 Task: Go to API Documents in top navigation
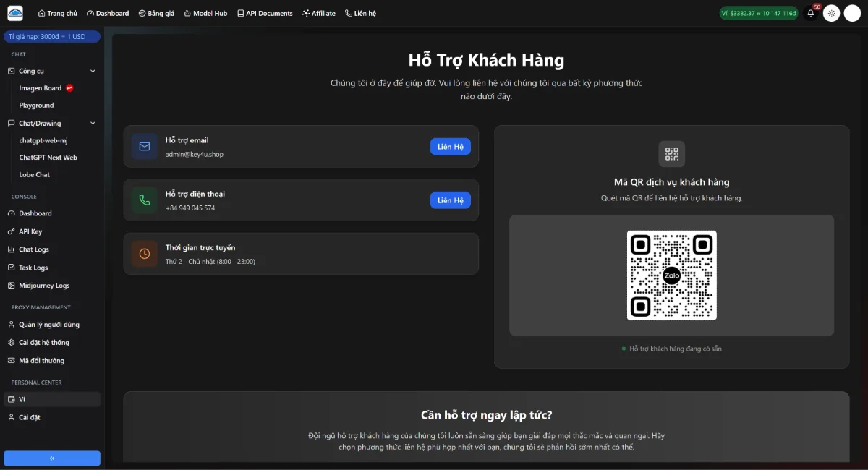pos(265,13)
